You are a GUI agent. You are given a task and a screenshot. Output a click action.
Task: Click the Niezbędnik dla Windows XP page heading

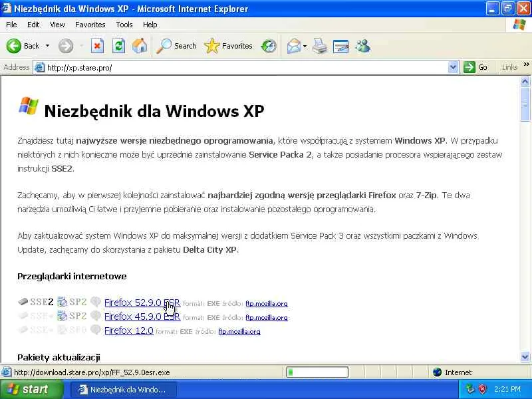pyautogui.click(x=154, y=111)
